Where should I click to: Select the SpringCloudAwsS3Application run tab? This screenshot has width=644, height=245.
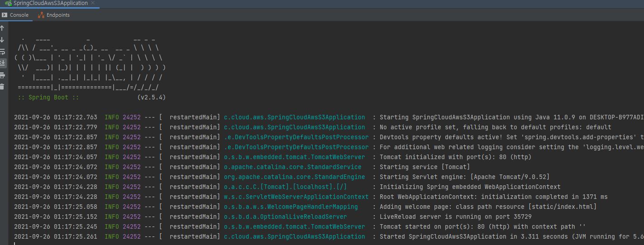pyautogui.click(x=51, y=3)
